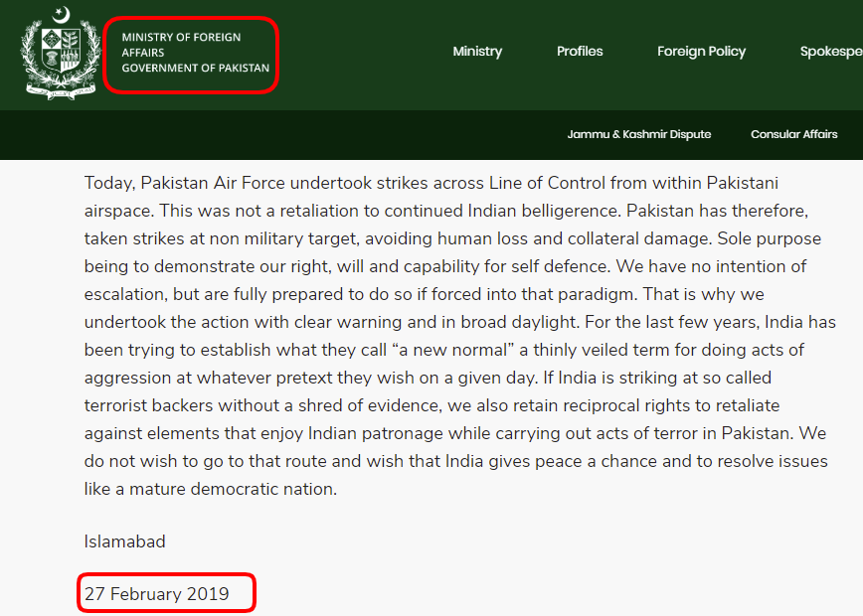Click the "GOVERNMENT OF PAKISTAN" header line
Screen dimensions: 863x616
pyautogui.click(x=196, y=68)
